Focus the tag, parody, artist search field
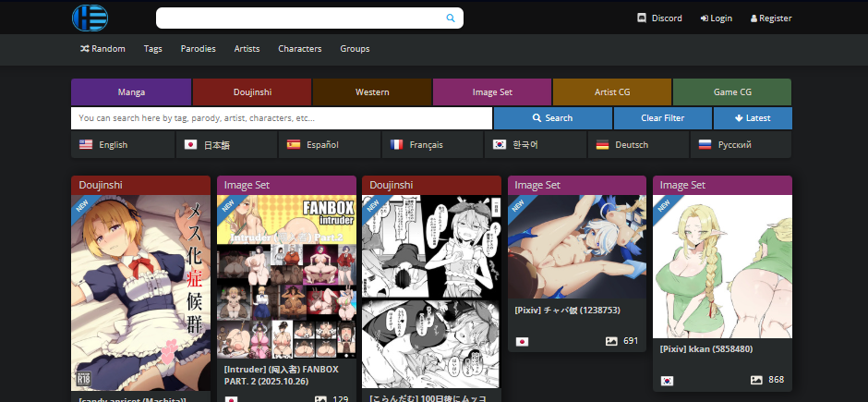The width and height of the screenshot is (868, 402). click(282, 118)
